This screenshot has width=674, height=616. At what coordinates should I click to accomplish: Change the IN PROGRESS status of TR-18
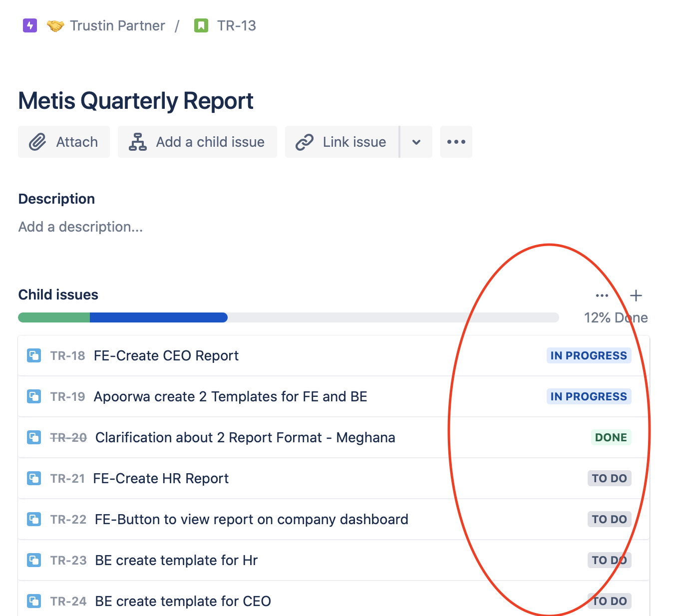589,355
